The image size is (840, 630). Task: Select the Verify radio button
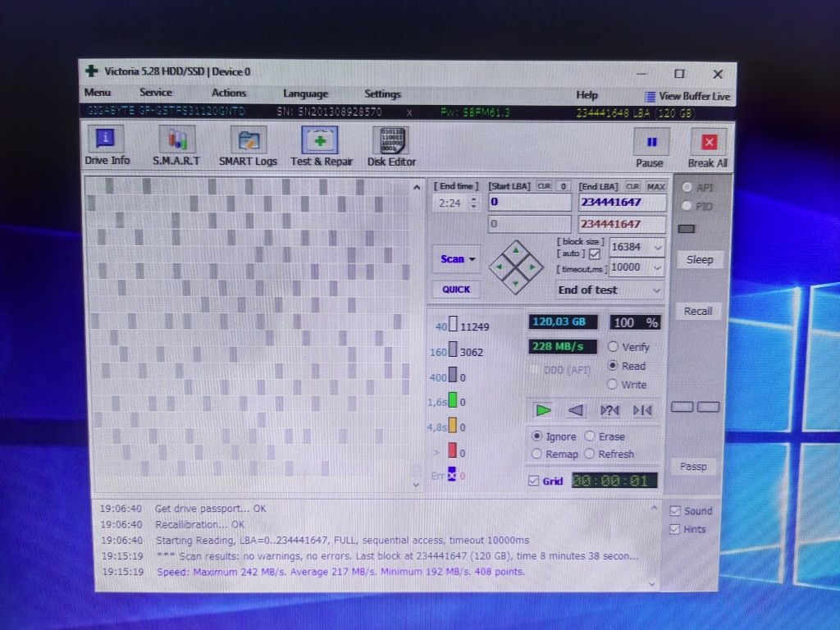pyautogui.click(x=613, y=347)
